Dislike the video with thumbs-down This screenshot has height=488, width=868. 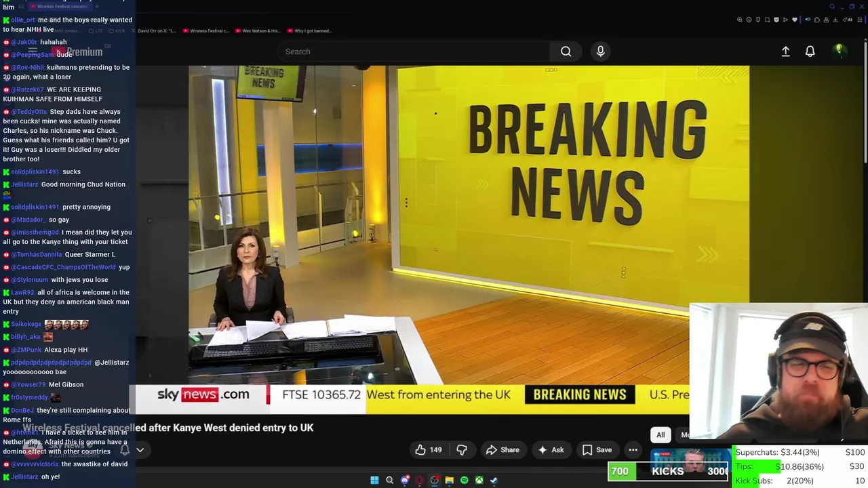462,450
